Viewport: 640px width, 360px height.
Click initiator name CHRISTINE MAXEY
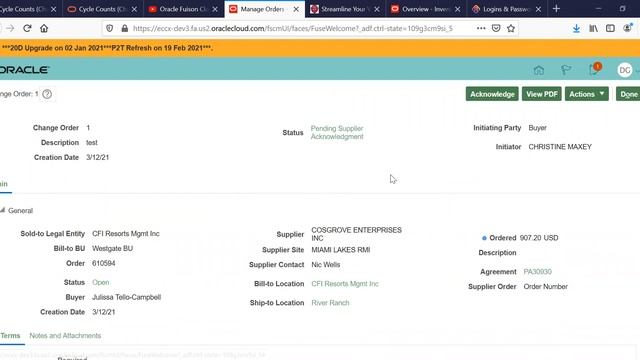(560, 147)
